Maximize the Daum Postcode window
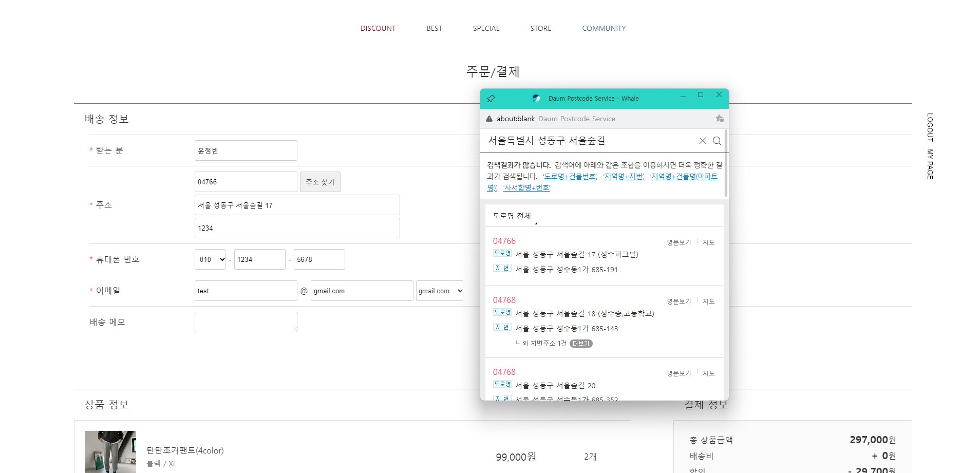The image size is (980, 473). [x=701, y=95]
